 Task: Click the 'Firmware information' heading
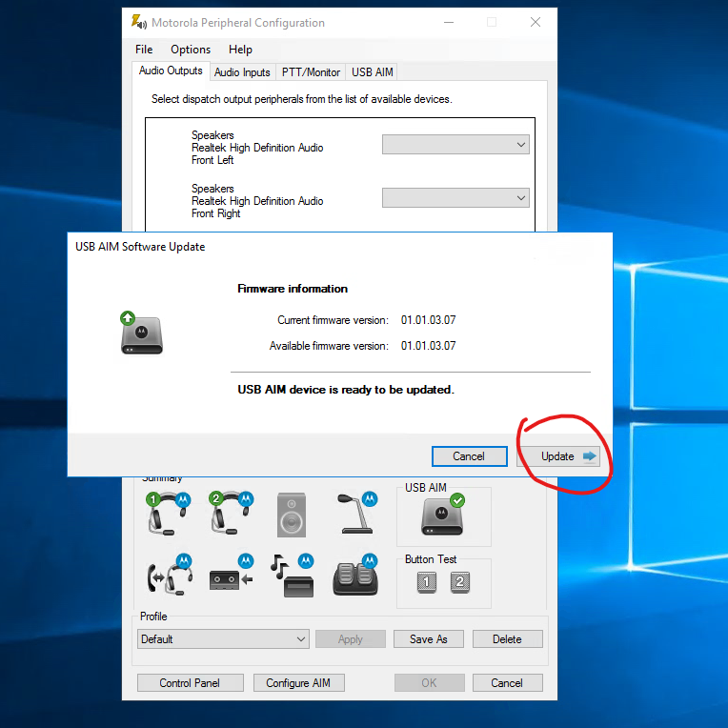(293, 289)
